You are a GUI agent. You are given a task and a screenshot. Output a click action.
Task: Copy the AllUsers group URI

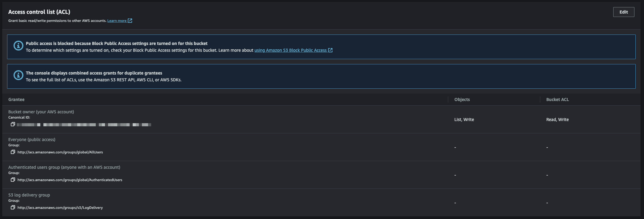pos(13,152)
